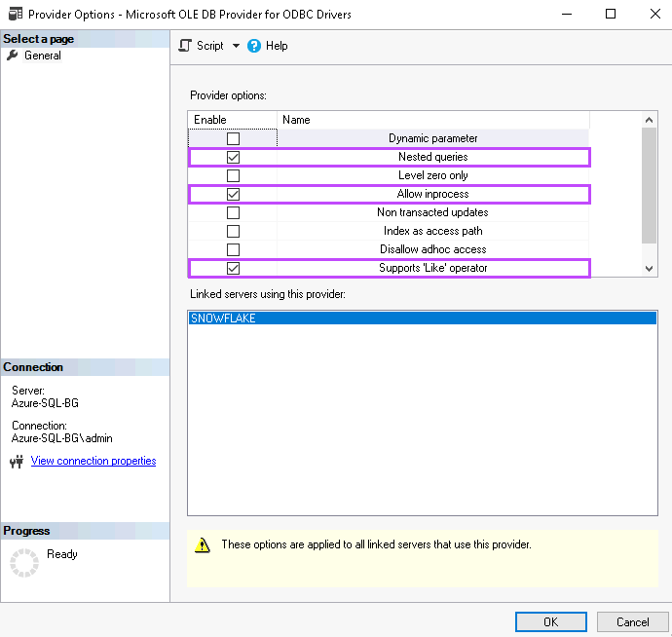The width and height of the screenshot is (672, 637).
Task: Click the Enable column header
Action: (x=233, y=120)
